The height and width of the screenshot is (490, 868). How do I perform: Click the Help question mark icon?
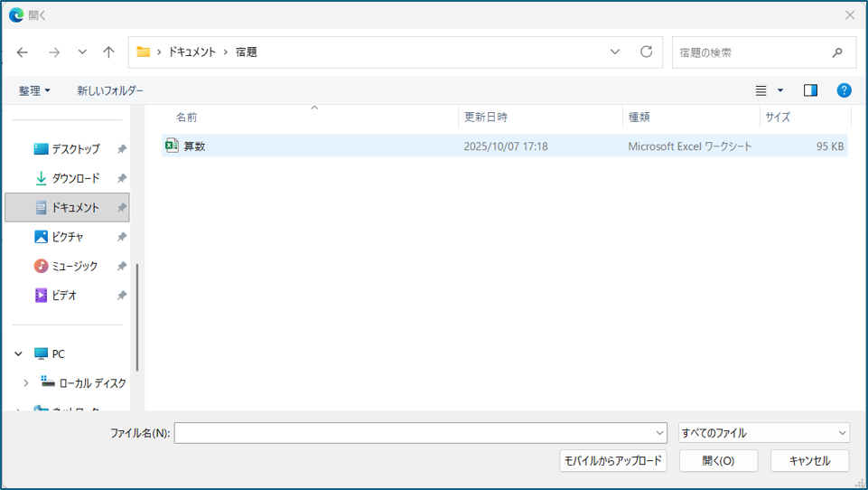pos(844,90)
